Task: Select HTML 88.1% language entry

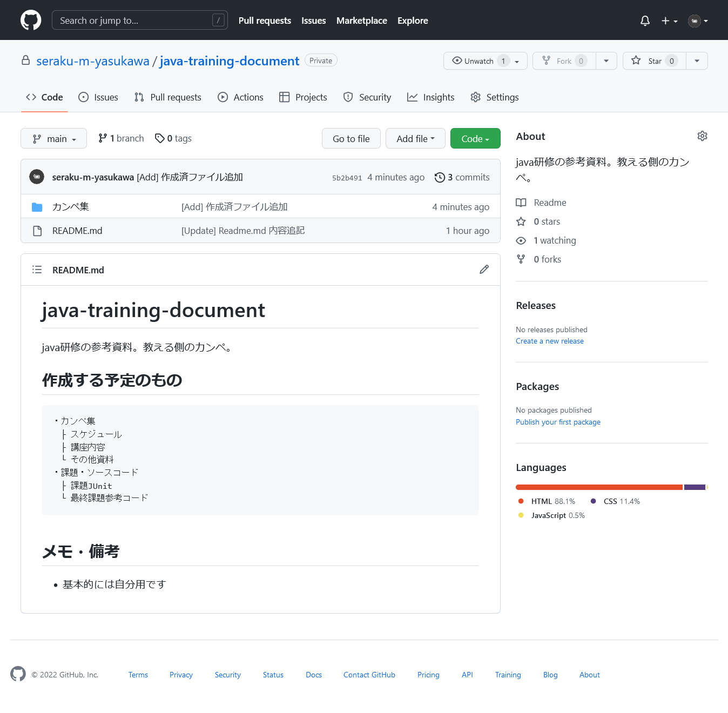Action: (547, 501)
